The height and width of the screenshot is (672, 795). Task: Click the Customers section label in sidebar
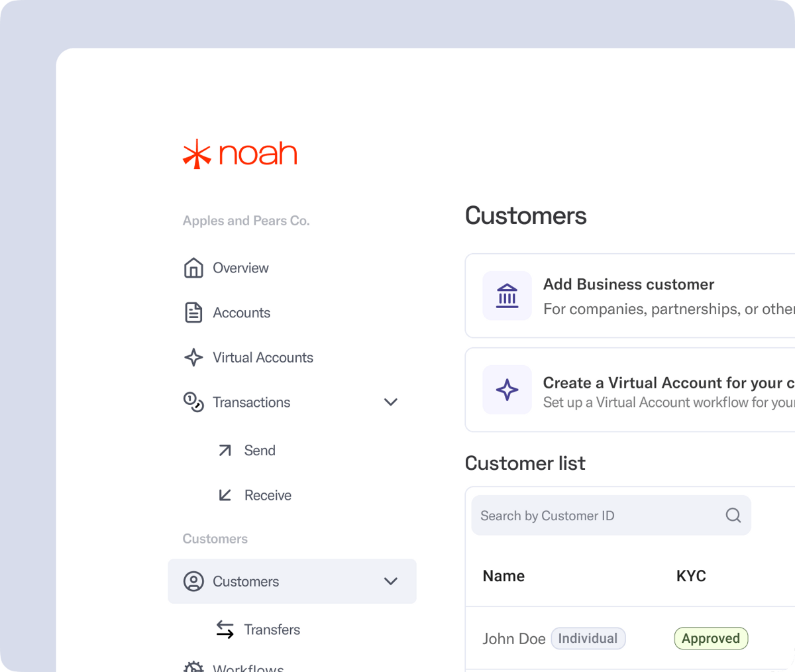pos(215,539)
